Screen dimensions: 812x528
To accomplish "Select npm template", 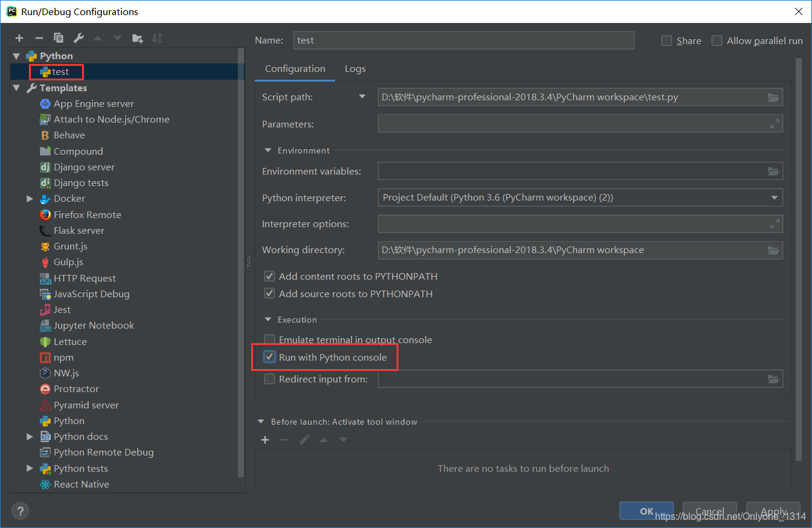I will (x=57, y=358).
